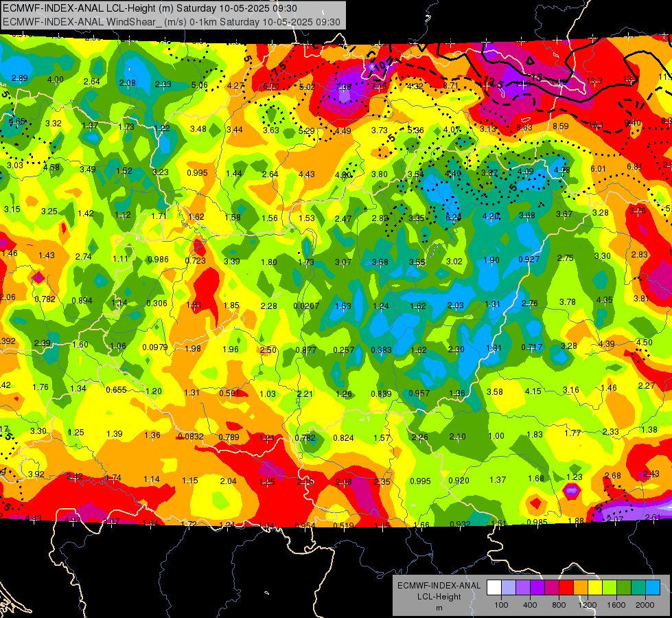Click the legend tick label 1600

click(616, 605)
